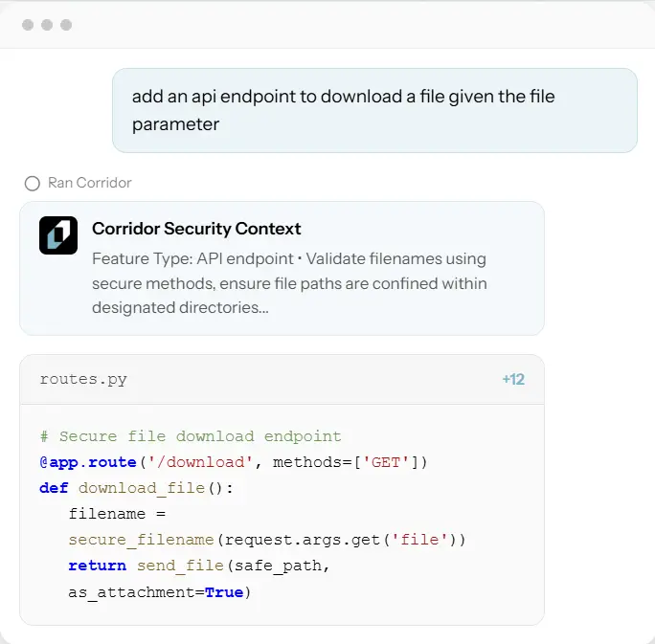
Task: Click the Secure file download endpoint comment
Action: coord(191,436)
